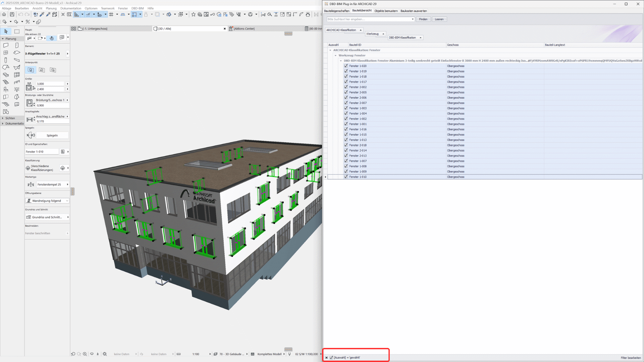
Task: Collapse the Planung toolbox section
Action: pyautogui.click(x=3, y=39)
